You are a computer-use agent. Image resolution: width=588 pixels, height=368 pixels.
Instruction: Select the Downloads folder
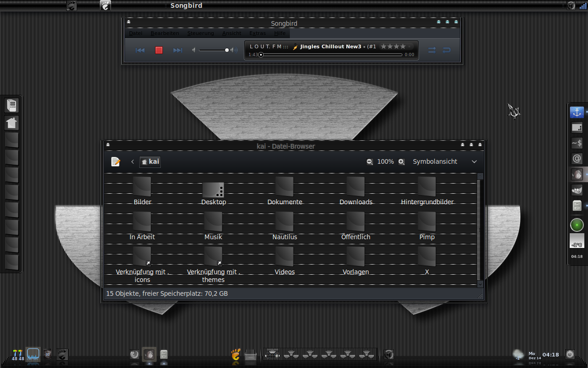coord(356,190)
